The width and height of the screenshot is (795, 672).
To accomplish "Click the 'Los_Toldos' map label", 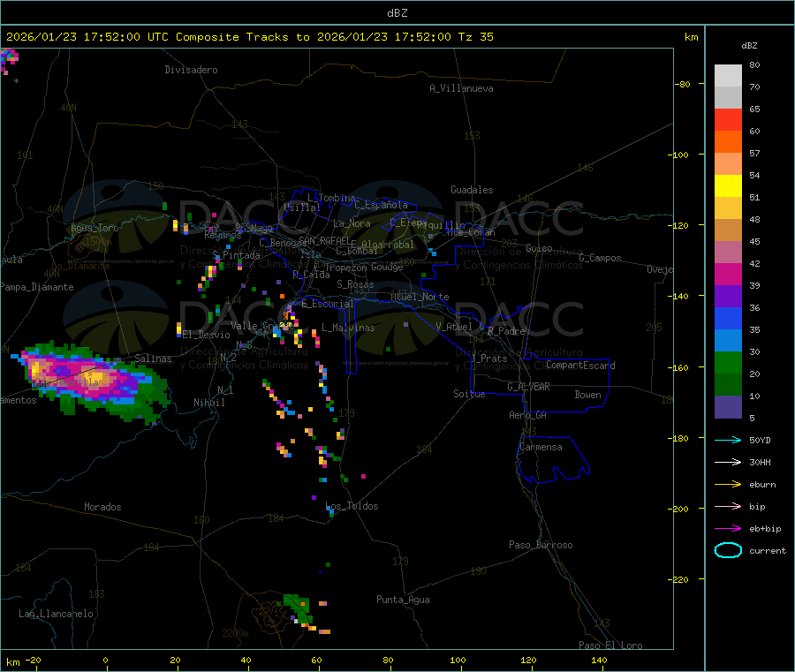I will (352, 506).
